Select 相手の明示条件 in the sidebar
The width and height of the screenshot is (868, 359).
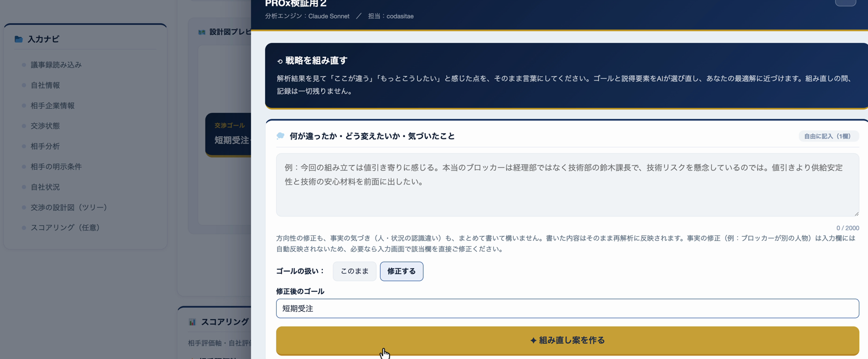tap(56, 167)
